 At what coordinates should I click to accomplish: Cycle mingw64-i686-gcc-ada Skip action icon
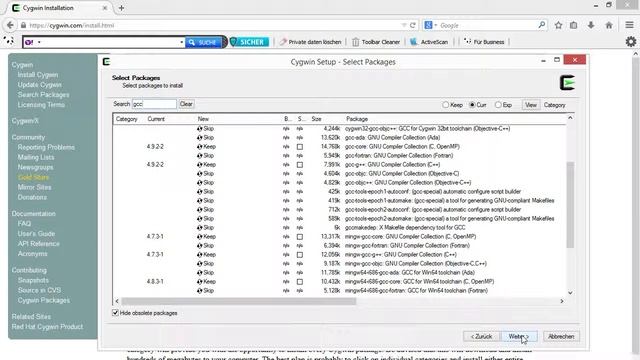tap(200, 272)
